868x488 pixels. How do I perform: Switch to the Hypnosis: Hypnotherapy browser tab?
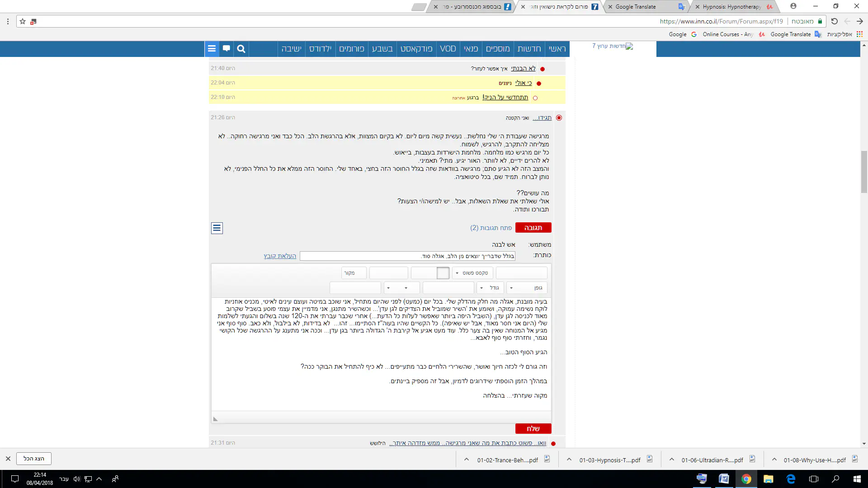[731, 7]
